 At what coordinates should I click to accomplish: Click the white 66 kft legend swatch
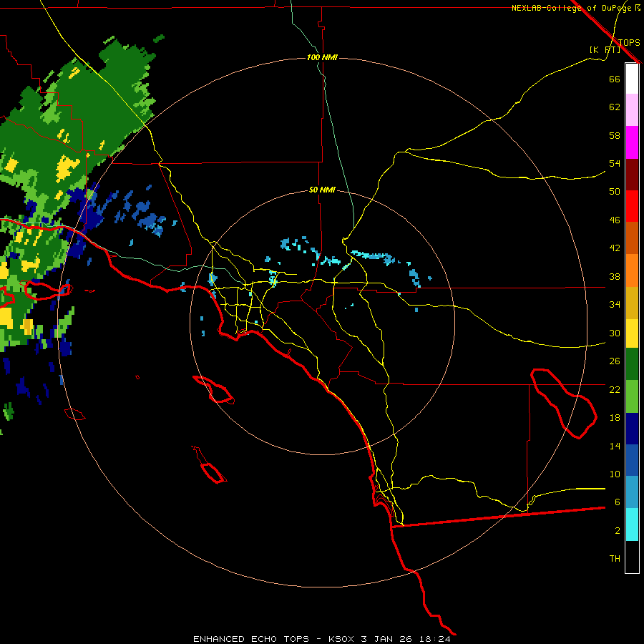pos(632,79)
